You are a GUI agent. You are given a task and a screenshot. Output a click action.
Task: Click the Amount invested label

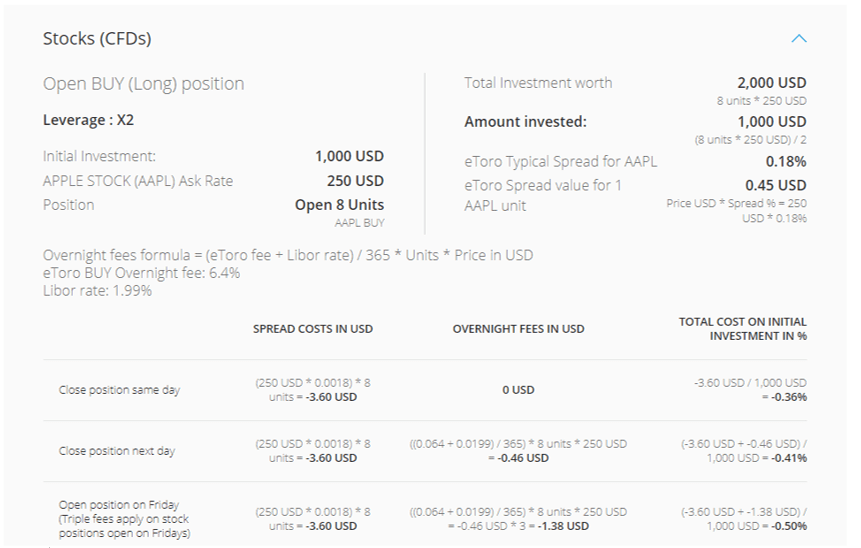click(525, 122)
